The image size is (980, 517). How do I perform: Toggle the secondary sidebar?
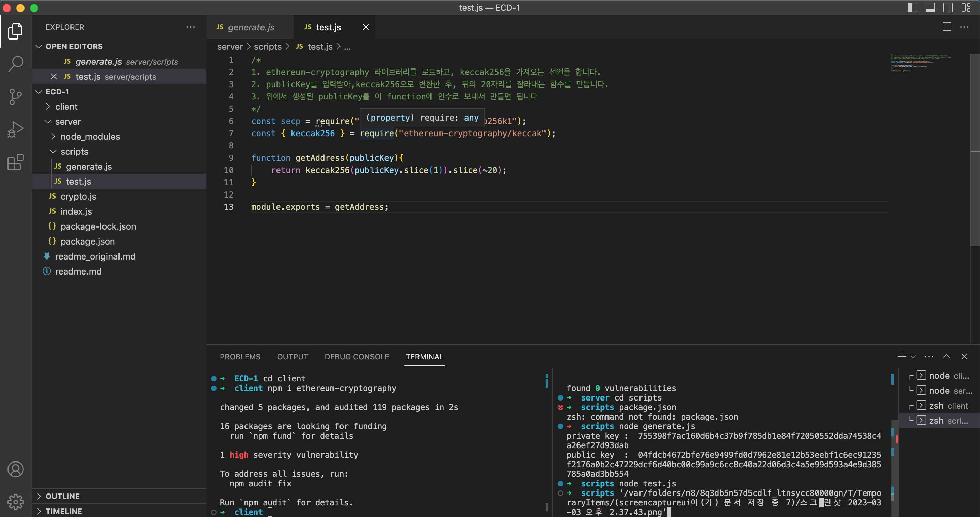[947, 7]
